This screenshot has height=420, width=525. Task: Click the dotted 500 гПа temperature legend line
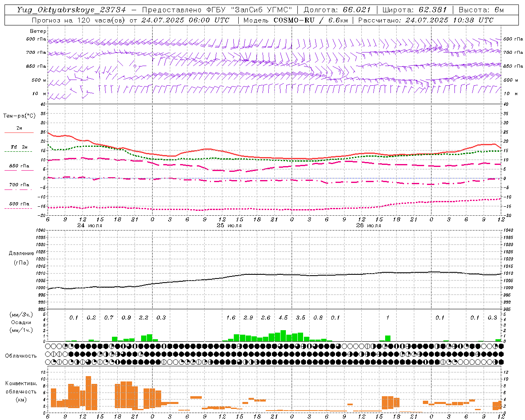[x=18, y=208]
